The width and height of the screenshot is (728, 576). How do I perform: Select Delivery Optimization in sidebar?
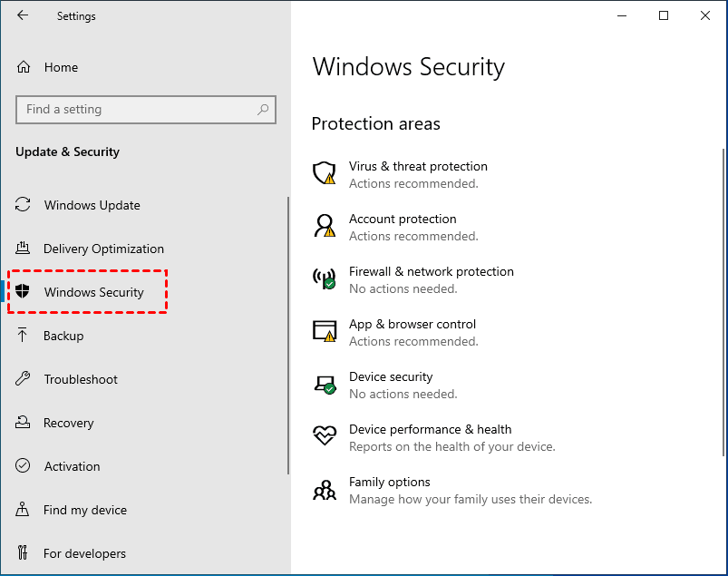(x=103, y=249)
